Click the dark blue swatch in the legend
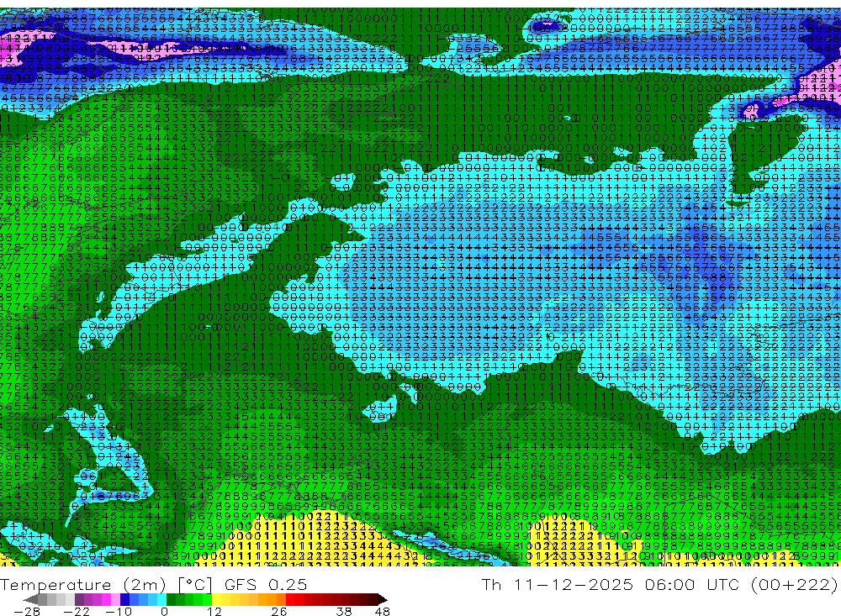This screenshot has width=841, height=616. pos(124,599)
